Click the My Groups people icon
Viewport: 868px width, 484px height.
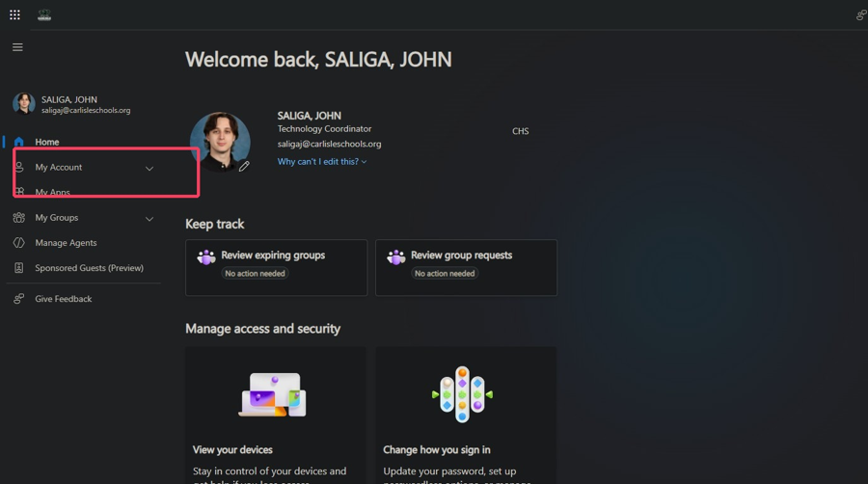(x=19, y=217)
